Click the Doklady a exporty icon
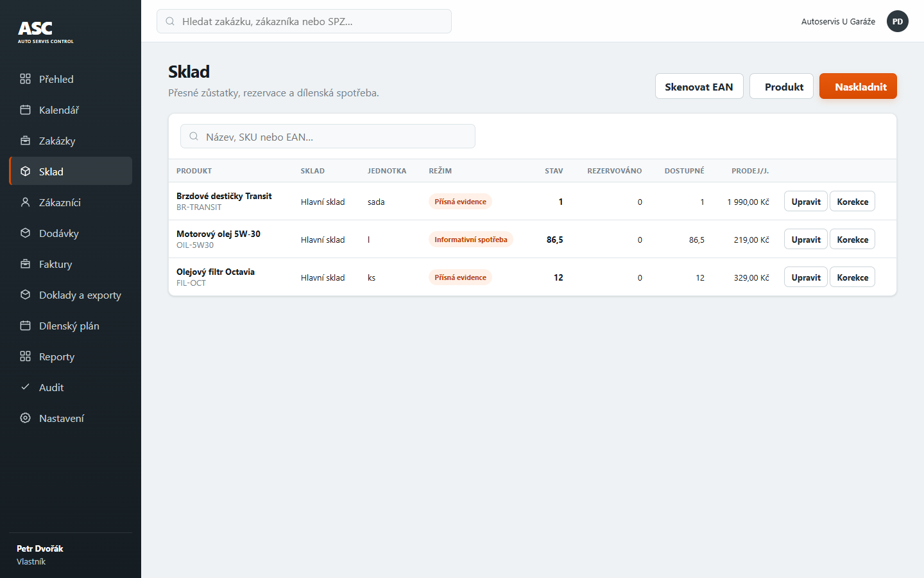This screenshot has height=578, width=924. [25, 295]
